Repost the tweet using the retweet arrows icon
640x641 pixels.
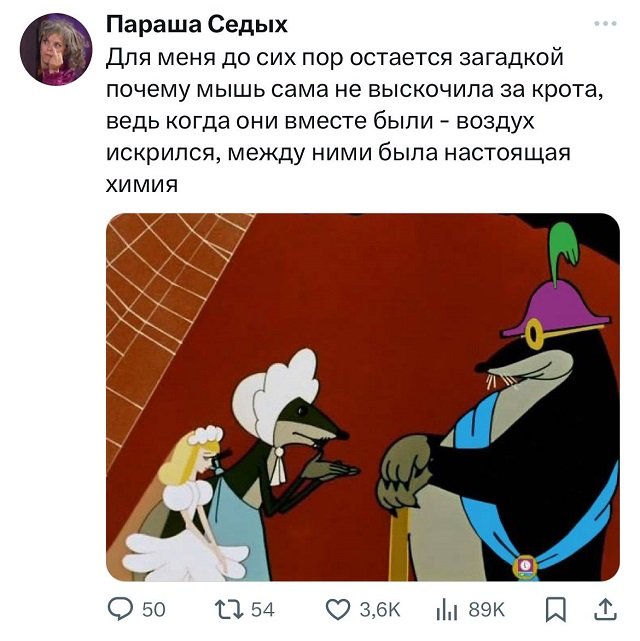pyautogui.click(x=229, y=609)
